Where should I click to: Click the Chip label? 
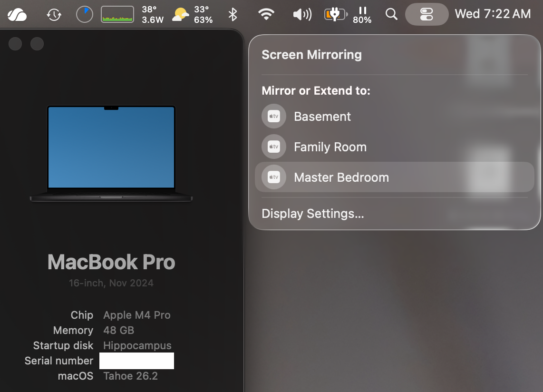(x=82, y=315)
